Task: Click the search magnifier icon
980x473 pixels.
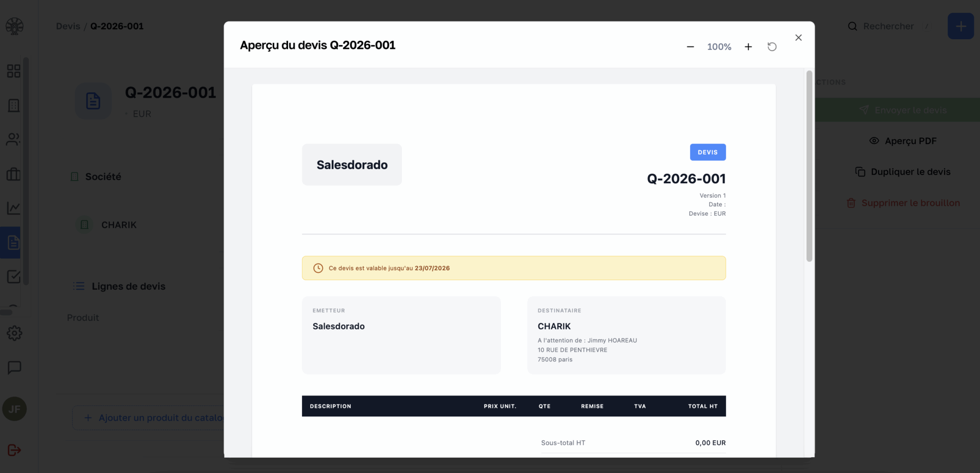Action: 852,26
